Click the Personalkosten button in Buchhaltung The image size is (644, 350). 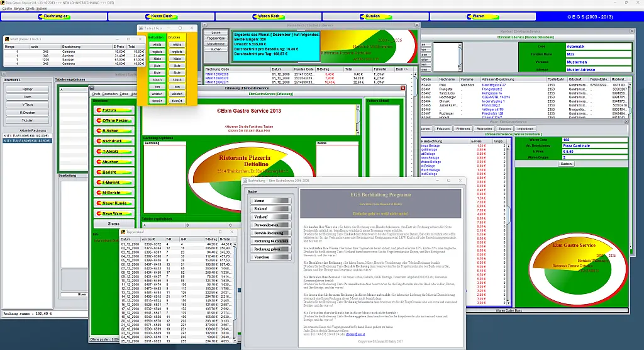(x=270, y=225)
